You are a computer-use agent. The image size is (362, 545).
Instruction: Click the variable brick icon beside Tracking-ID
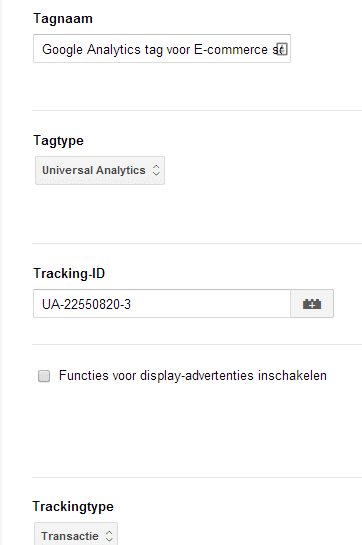[x=312, y=304]
